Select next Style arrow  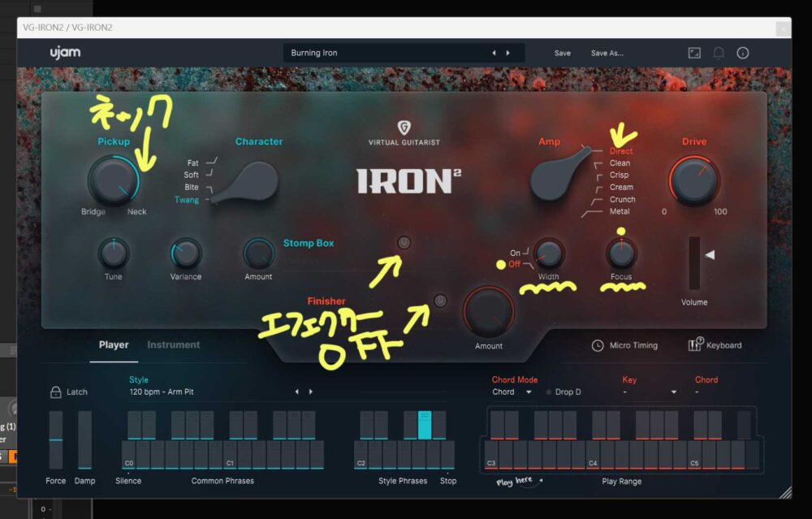click(311, 391)
